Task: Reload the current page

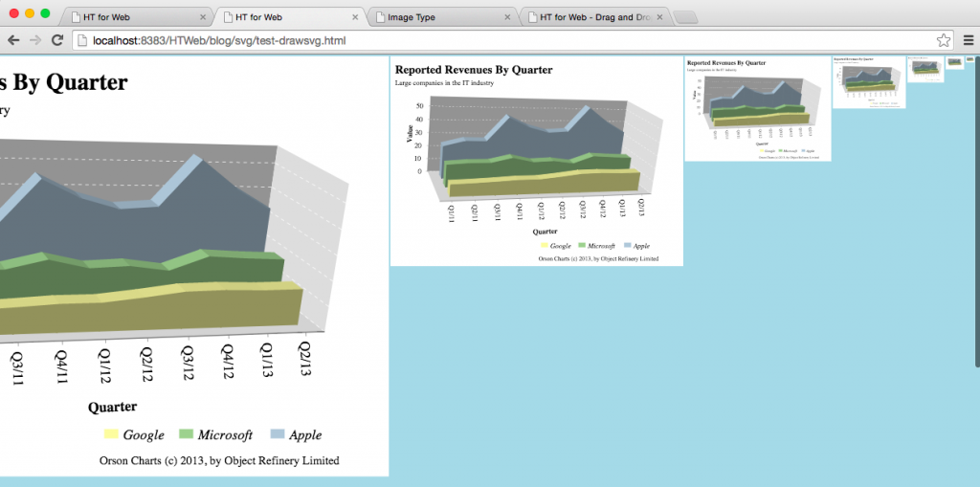Action: 57,40
